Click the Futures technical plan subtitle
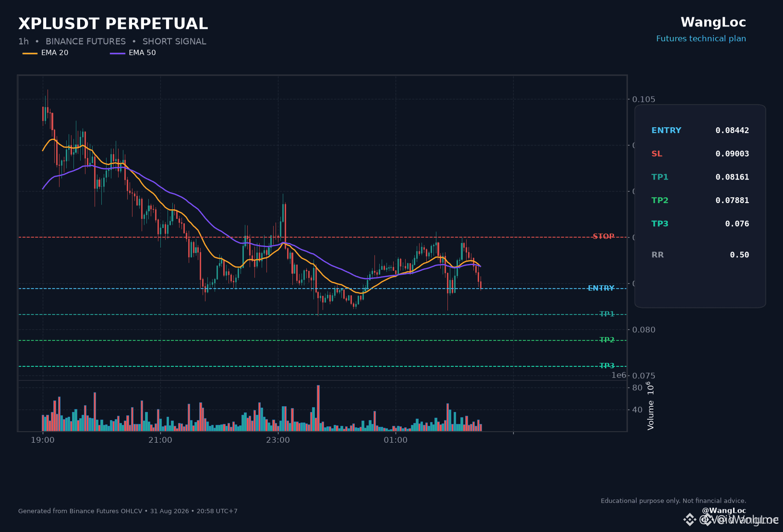This screenshot has height=532, width=783. click(701, 39)
